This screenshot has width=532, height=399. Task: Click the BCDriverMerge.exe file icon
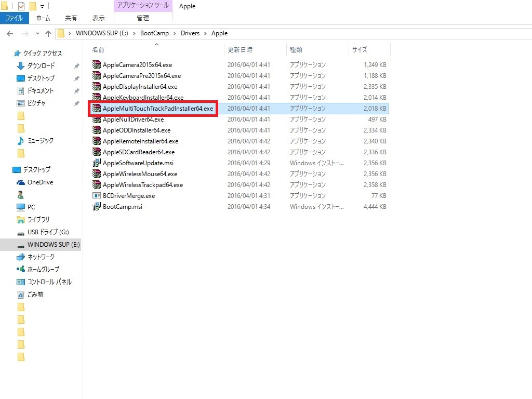coord(97,195)
